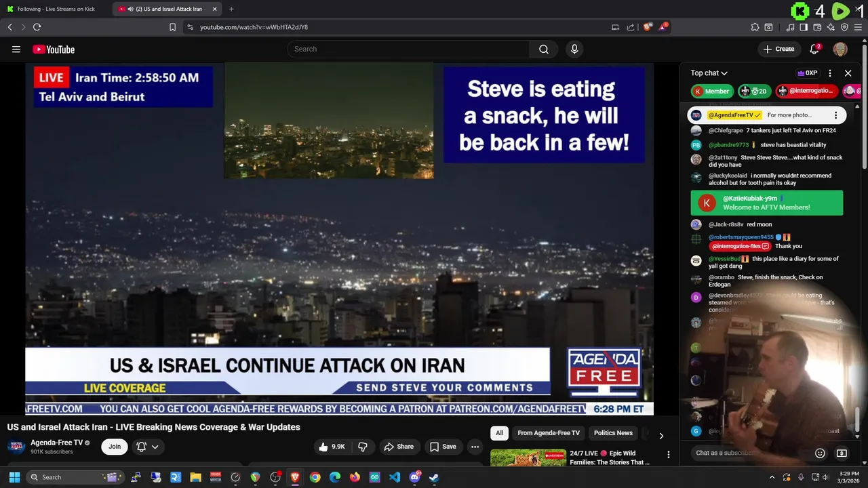Open Brave Leo AI sparkle icon
The height and width of the screenshot is (488, 868).
click(x=831, y=27)
